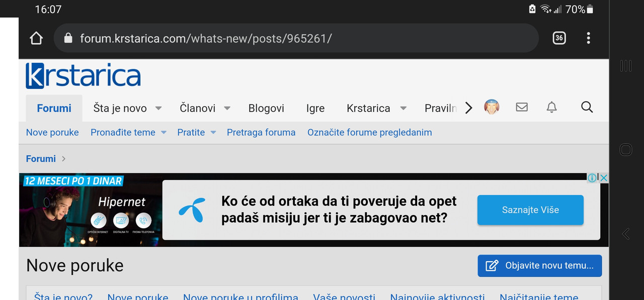Open the inbox envelope icon

pyautogui.click(x=522, y=107)
